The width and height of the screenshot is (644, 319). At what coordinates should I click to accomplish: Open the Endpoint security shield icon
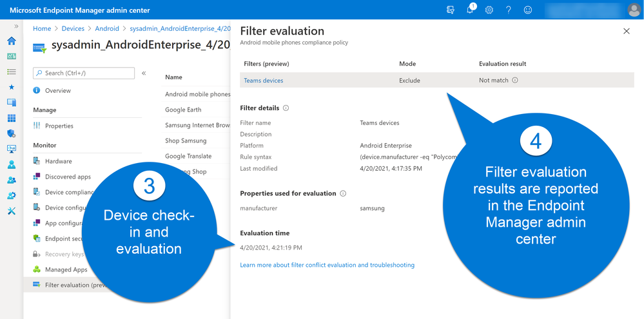pyautogui.click(x=12, y=133)
